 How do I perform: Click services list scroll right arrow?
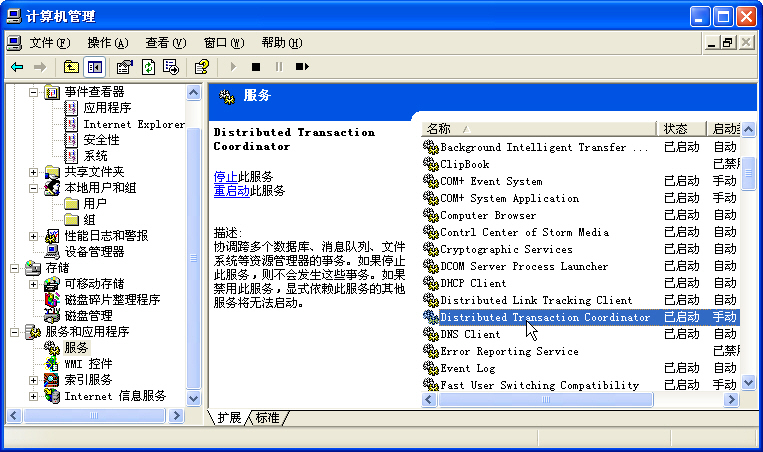pos(731,399)
